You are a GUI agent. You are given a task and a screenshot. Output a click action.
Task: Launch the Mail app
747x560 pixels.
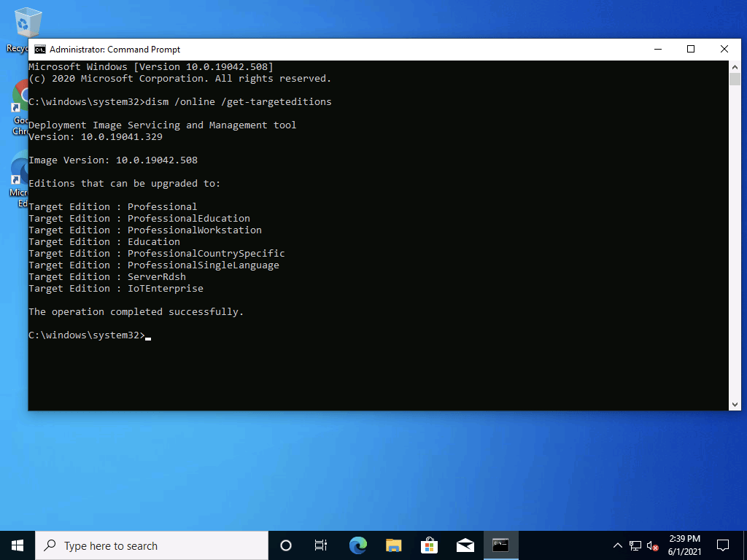pyautogui.click(x=465, y=545)
